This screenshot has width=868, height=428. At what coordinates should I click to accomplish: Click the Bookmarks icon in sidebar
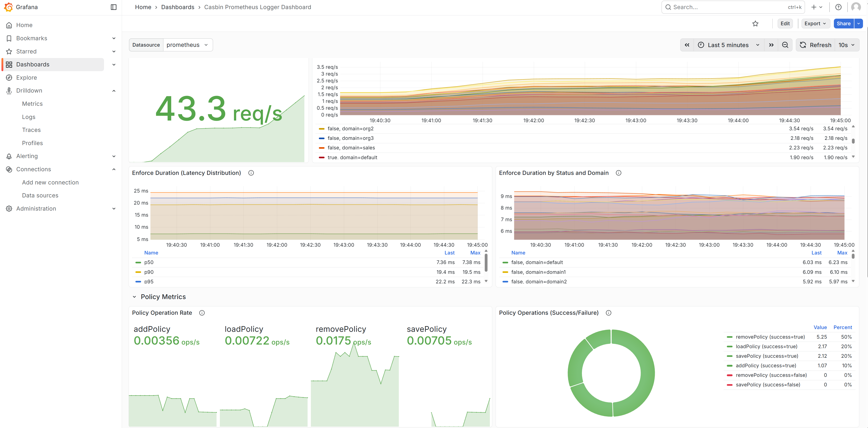coord(9,38)
